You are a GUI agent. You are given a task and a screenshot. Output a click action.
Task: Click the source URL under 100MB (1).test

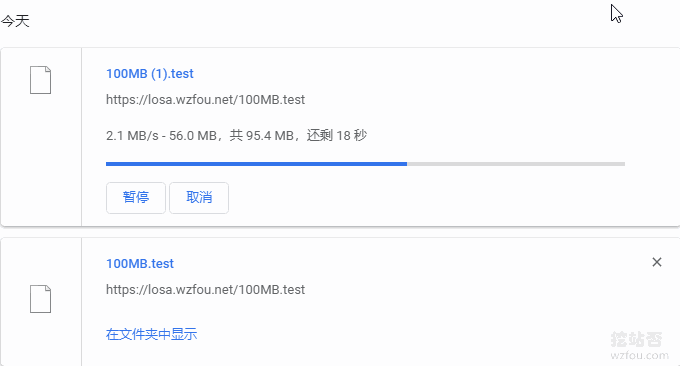[x=206, y=100]
